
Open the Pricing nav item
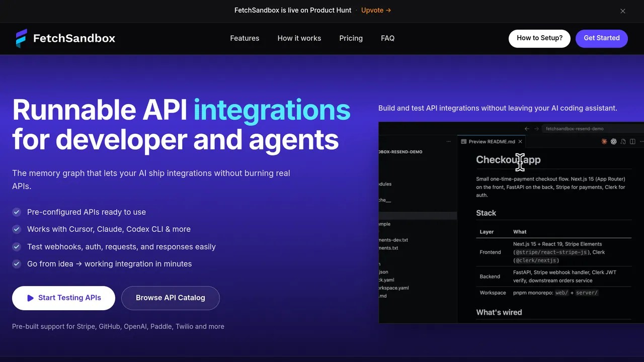(351, 38)
